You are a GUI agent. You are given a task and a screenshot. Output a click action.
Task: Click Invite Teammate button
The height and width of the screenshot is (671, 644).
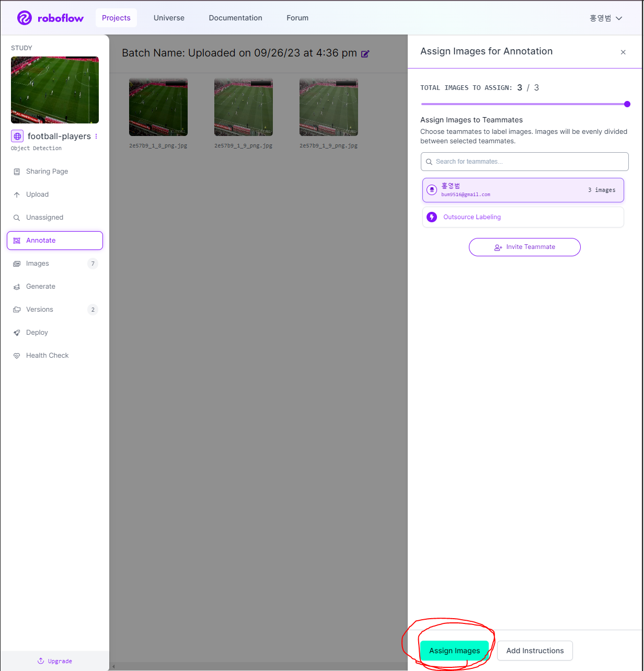[524, 247]
